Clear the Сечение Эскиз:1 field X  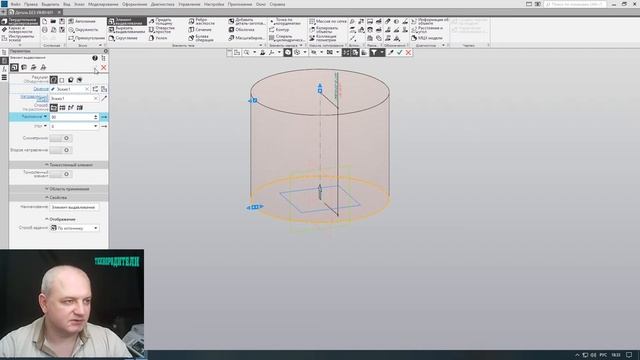[x=87, y=89]
